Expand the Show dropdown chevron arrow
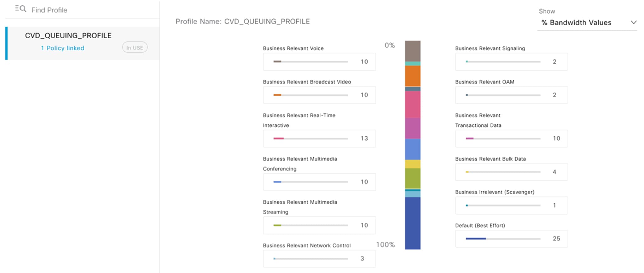Viewport: 644px width, 273px height. (633, 22)
